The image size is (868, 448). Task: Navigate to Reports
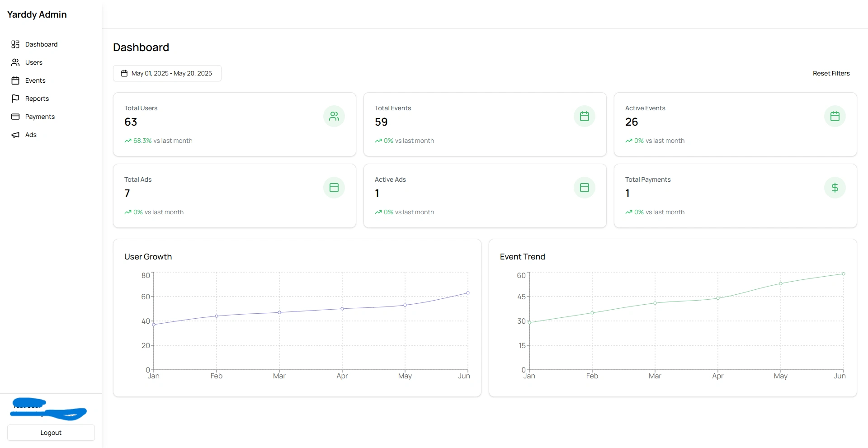tap(51, 99)
